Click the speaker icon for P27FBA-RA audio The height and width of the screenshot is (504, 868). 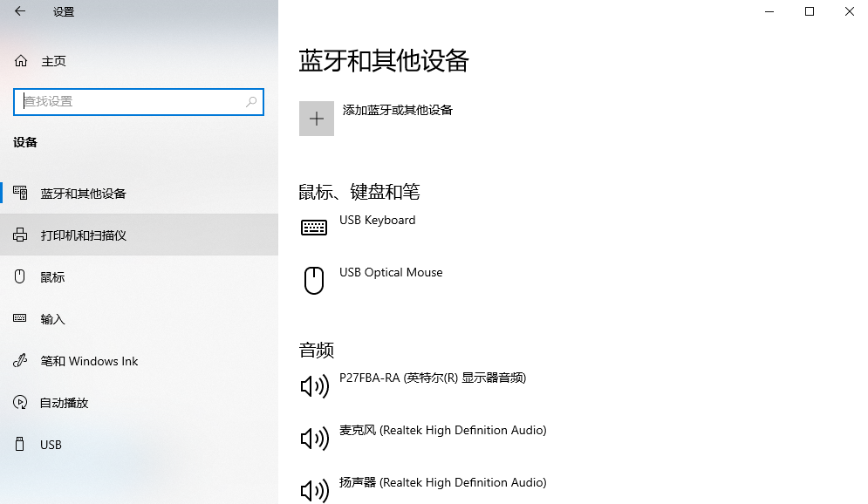(x=313, y=385)
